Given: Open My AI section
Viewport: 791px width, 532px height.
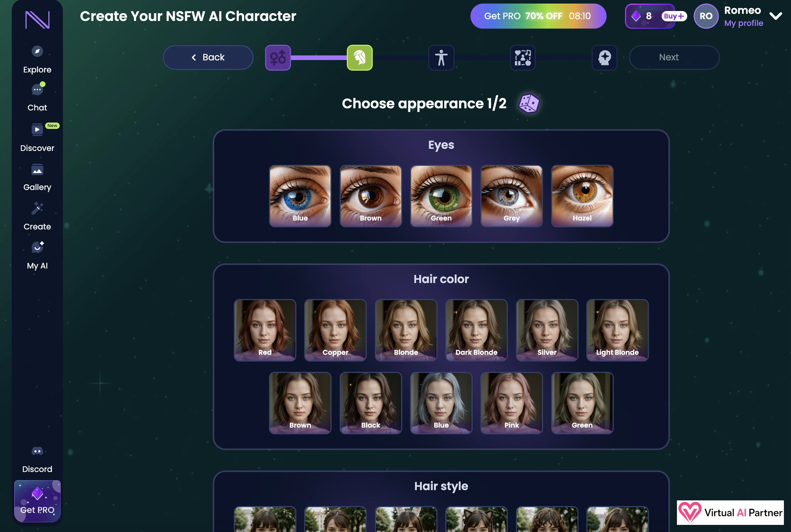Looking at the screenshot, I should click(x=37, y=256).
